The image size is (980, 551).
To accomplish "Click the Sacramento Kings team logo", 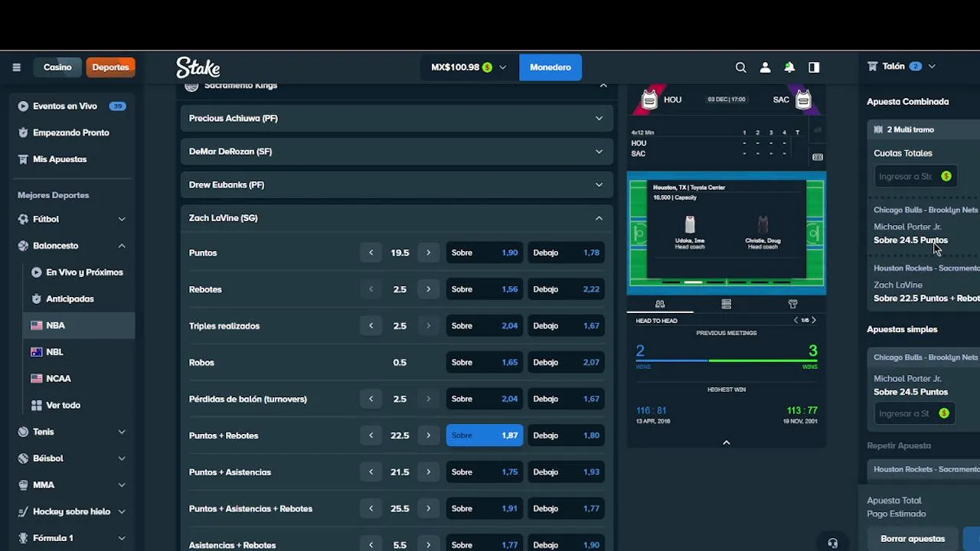I will 191,86.
